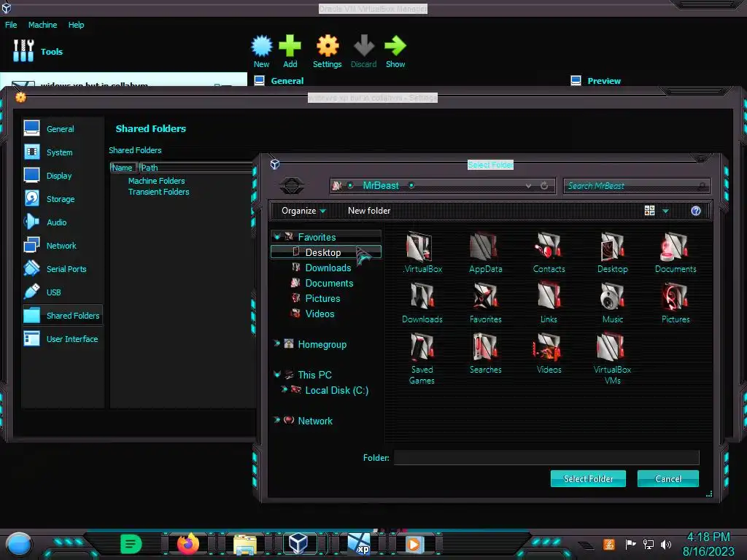Select the AppData folder icon
747x560 pixels.
[x=485, y=252]
